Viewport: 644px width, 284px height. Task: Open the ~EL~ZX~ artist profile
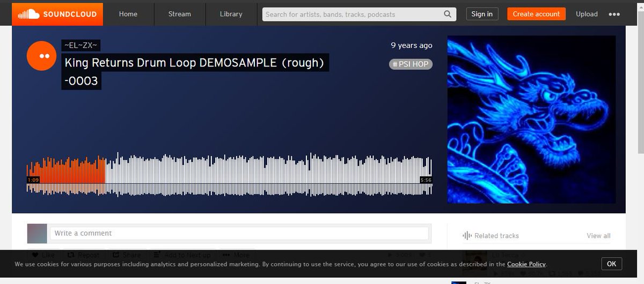82,45
